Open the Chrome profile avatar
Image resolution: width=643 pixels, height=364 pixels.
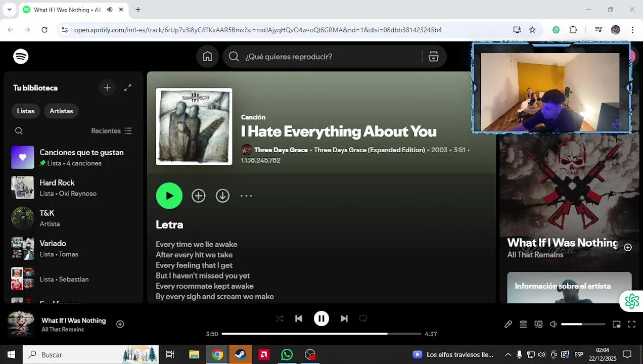coord(615,30)
